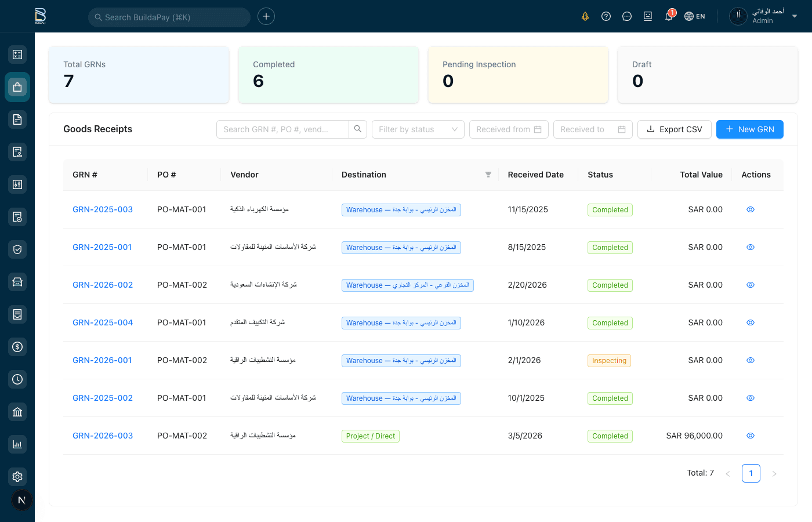
Task: Go to page 1 in pagination
Action: pos(751,473)
